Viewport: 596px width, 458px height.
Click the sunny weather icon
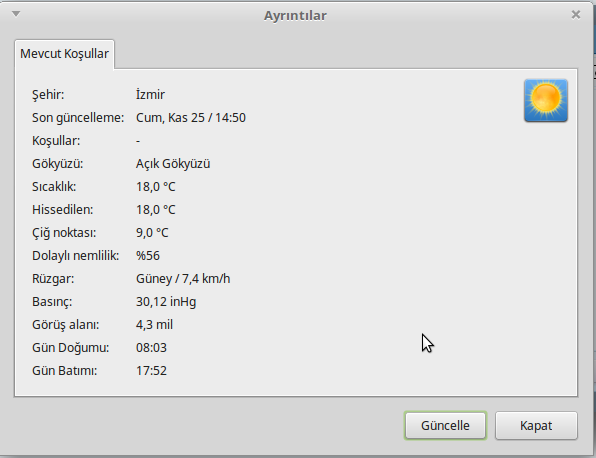[546, 101]
